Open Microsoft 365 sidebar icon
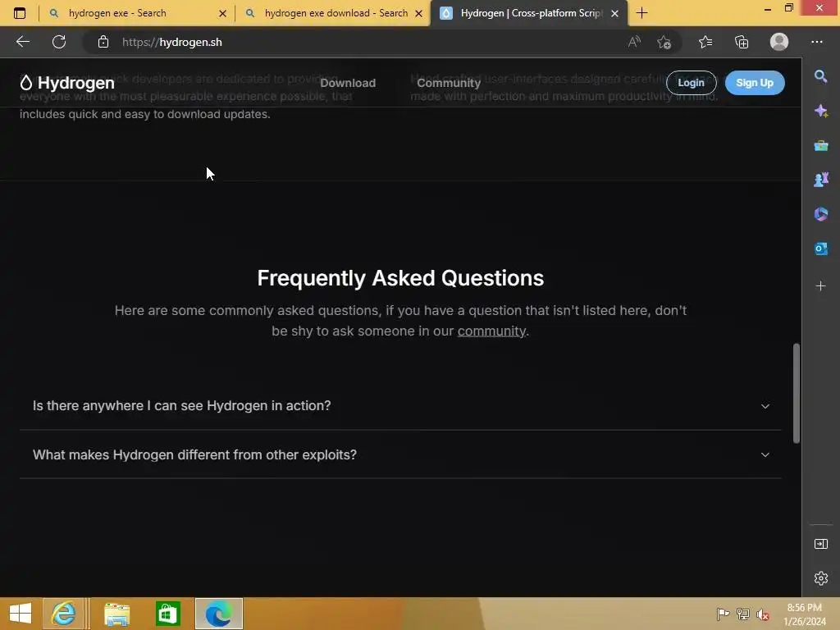This screenshot has height=630, width=840. click(820, 214)
